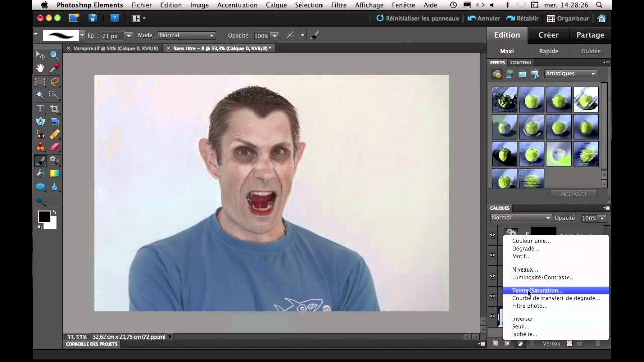Click the home icon at top right

point(602,18)
